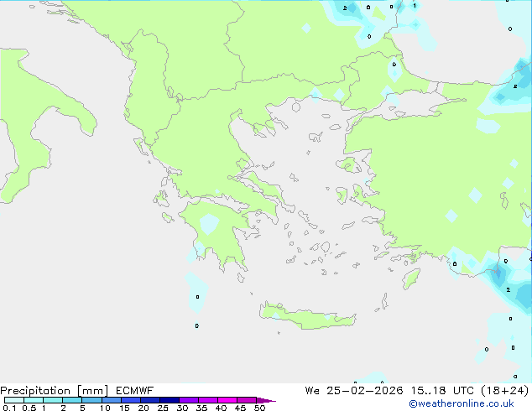The height and width of the screenshot is (411, 532).
Task: Click the 'Precipitation [mm]' title text
Action: pyautogui.click(x=54, y=391)
